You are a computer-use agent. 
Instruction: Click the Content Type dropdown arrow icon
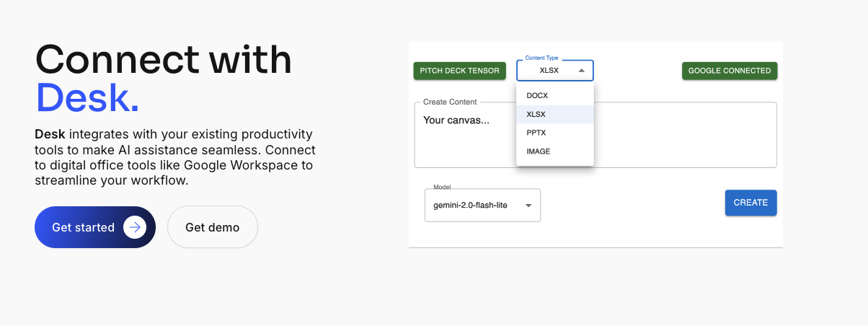tap(581, 71)
